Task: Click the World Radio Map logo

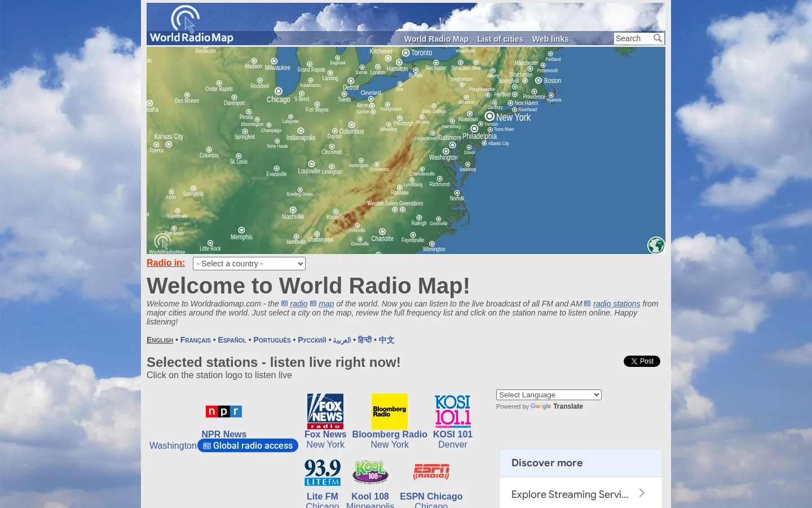Action: click(x=192, y=24)
